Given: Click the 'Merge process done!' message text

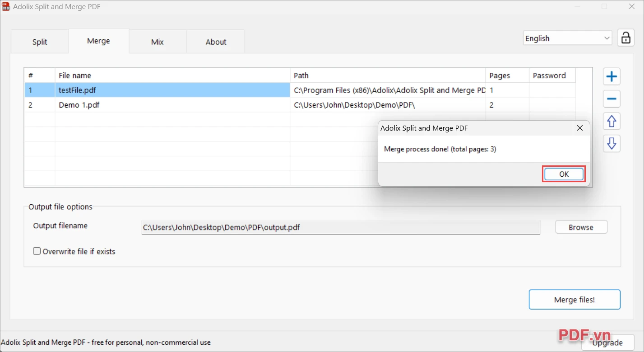Looking at the screenshot, I should coord(440,149).
